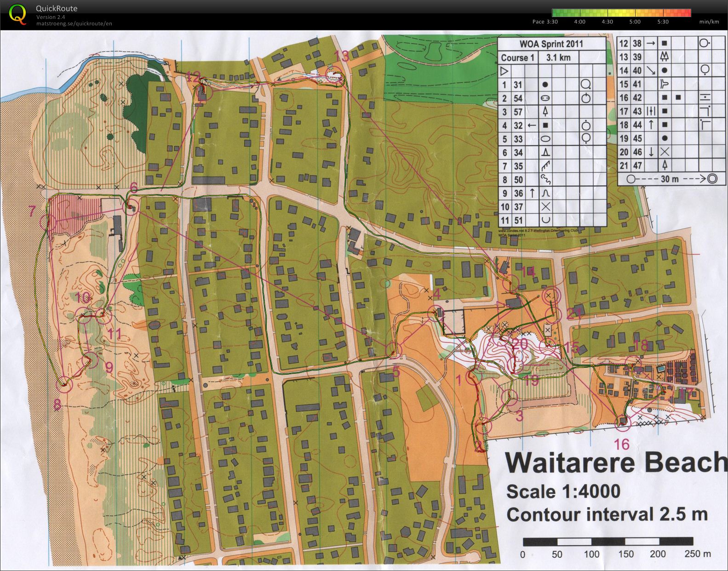Screen dimensions: 728x571
Task: Click control circle 5 on the map
Action: tap(394, 350)
